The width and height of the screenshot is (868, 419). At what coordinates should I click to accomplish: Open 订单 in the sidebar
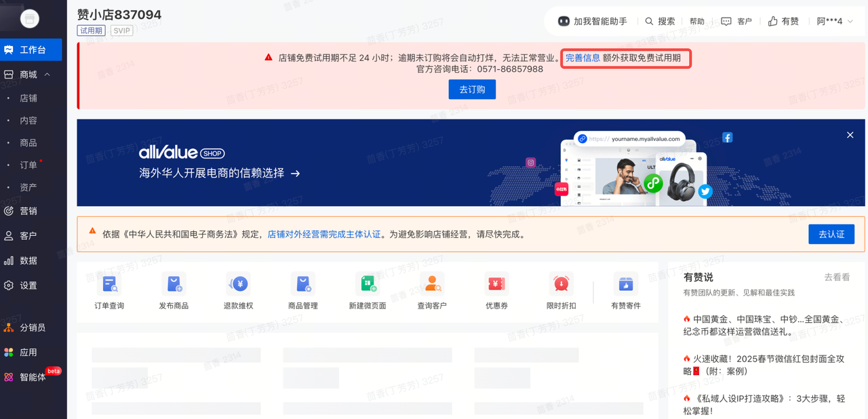28,165
